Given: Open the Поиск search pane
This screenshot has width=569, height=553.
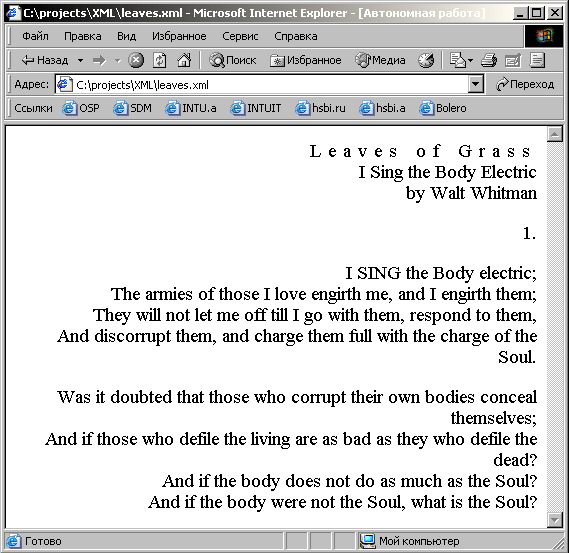Looking at the screenshot, I should tap(233, 60).
